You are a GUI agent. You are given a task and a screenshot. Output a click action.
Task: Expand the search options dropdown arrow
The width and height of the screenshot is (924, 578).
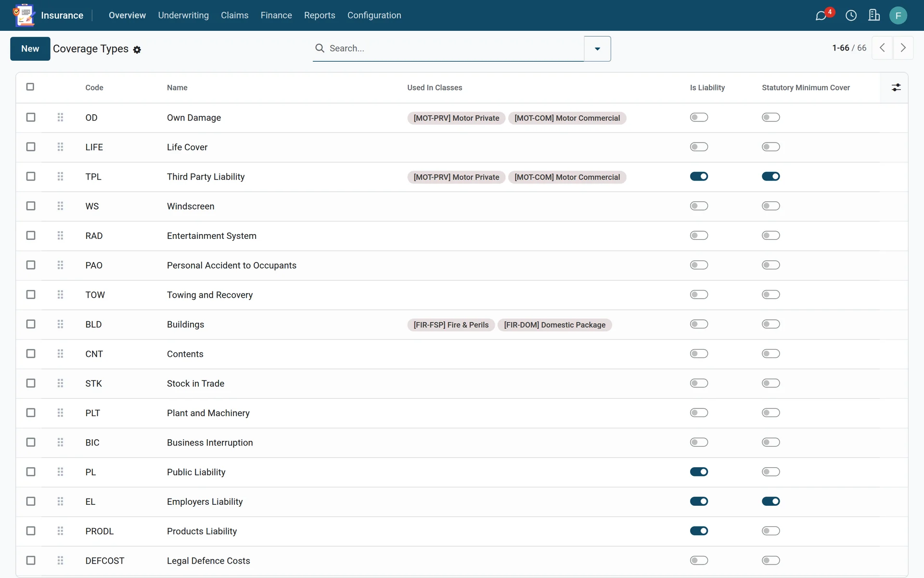597,49
